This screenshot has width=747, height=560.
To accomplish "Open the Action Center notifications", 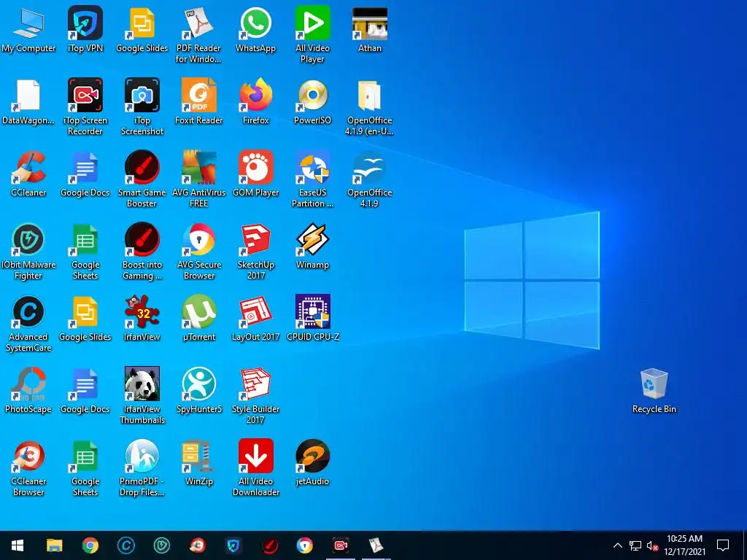I will [x=723, y=545].
